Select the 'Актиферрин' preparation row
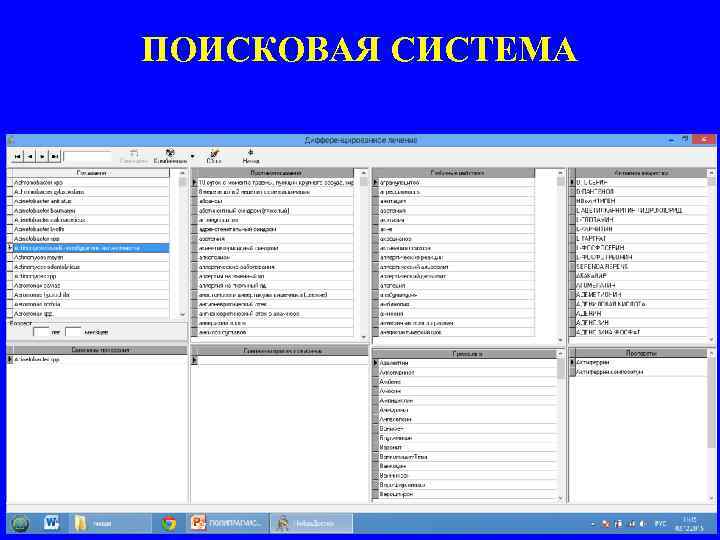Image resolution: width=720 pixels, height=540 pixels. pos(641,362)
